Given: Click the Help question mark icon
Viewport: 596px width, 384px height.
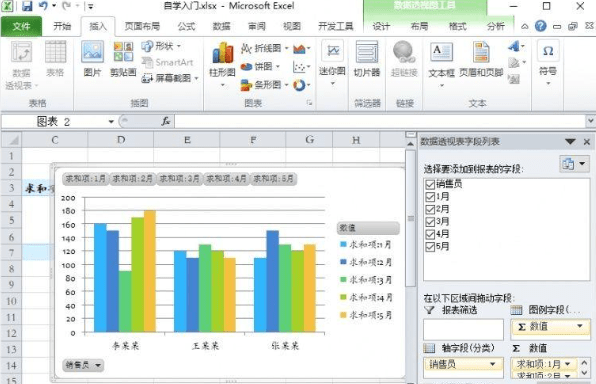Looking at the screenshot, I should [x=541, y=26].
